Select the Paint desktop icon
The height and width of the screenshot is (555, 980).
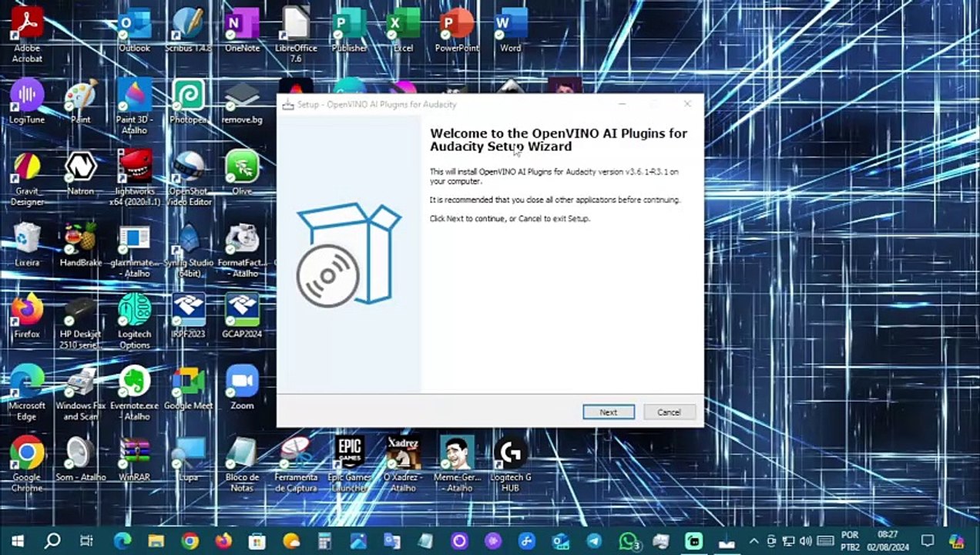(80, 101)
